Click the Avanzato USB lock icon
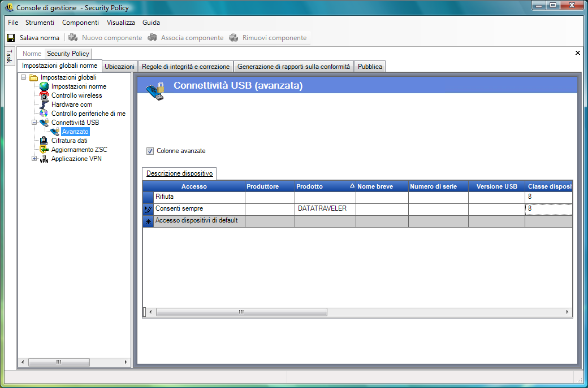588x388 pixels. [55, 132]
